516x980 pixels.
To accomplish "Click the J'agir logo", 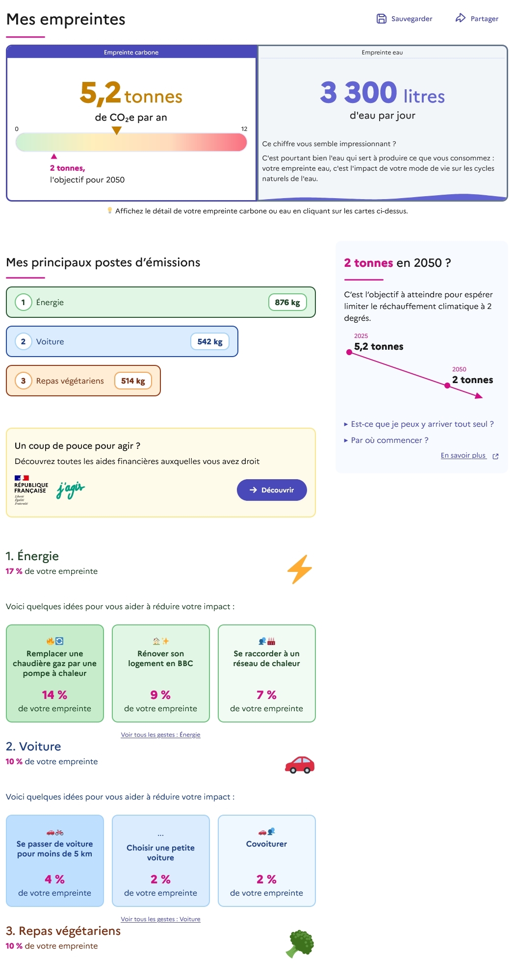I will coord(71,489).
